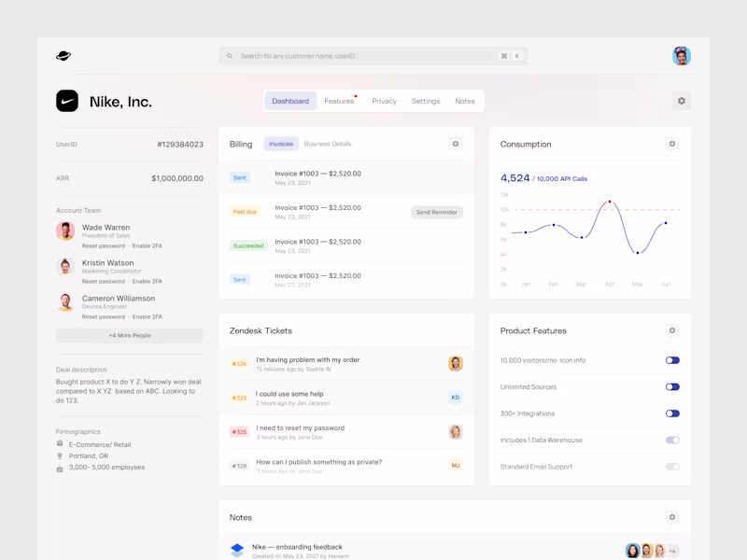Click the planet logo icon

point(63,56)
